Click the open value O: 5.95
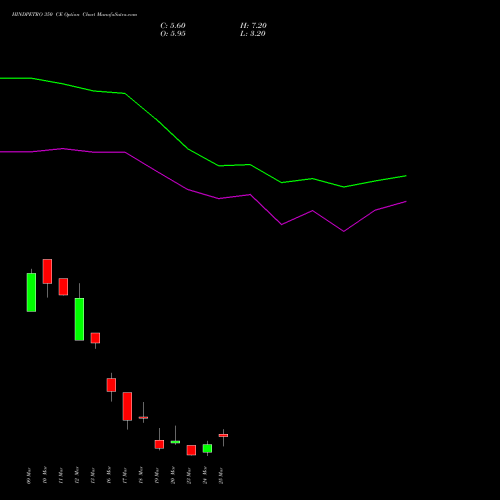The height and width of the screenshot is (500, 500). (173, 34)
